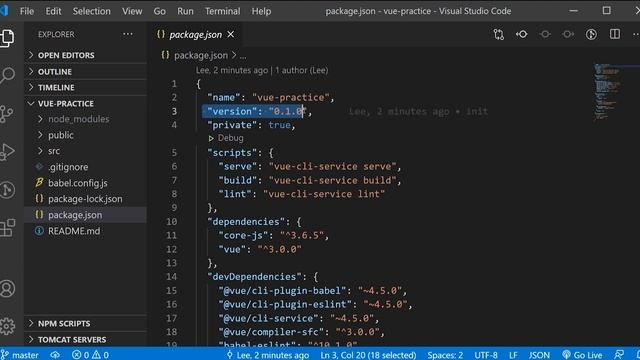
Task: Open the Terminal menu
Action: [x=222, y=11]
